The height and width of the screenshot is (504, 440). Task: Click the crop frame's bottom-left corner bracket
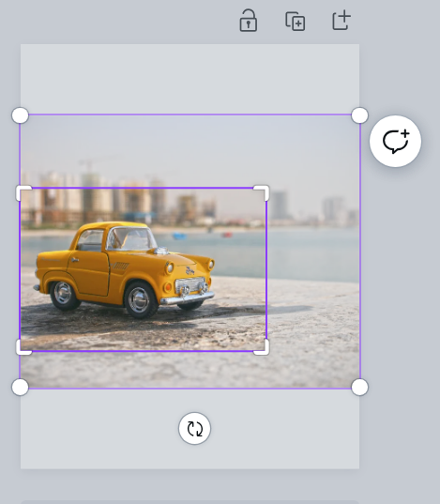pyautogui.click(x=23, y=348)
